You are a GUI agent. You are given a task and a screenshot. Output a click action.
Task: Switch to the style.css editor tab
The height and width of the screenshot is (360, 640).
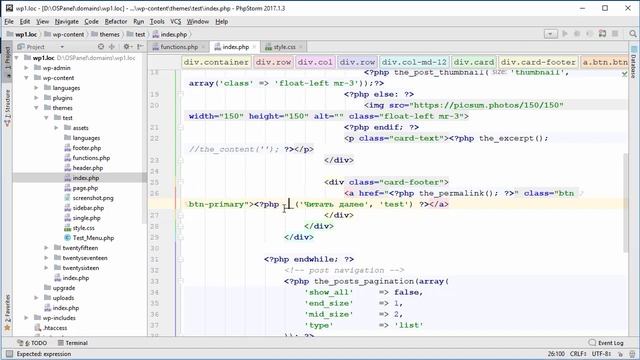coord(284,47)
